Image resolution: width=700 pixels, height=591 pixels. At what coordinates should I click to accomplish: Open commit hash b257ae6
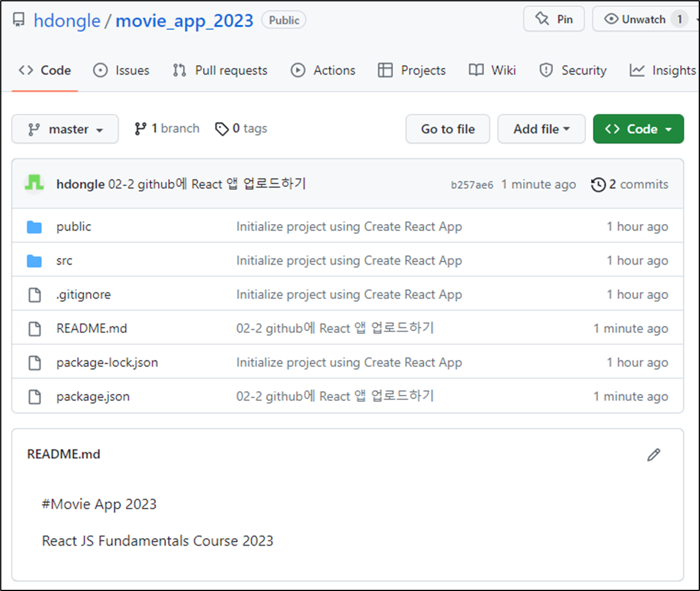[472, 185]
